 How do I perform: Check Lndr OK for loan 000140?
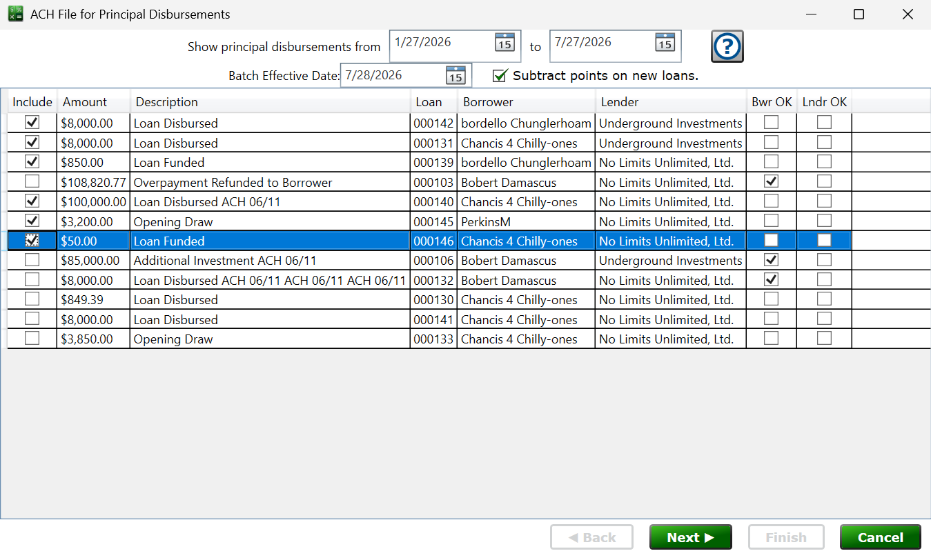tap(824, 201)
